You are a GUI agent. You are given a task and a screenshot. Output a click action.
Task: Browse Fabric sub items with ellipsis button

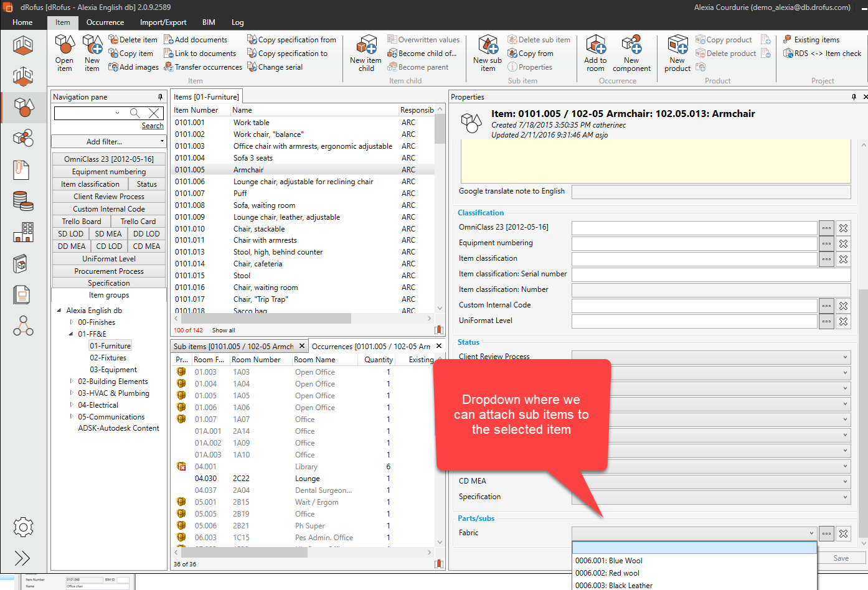[x=826, y=533]
